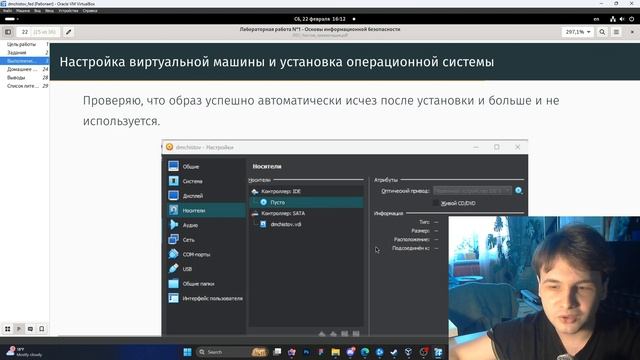Switch sidebar to annotations view
640x360 pixels.
[30, 329]
